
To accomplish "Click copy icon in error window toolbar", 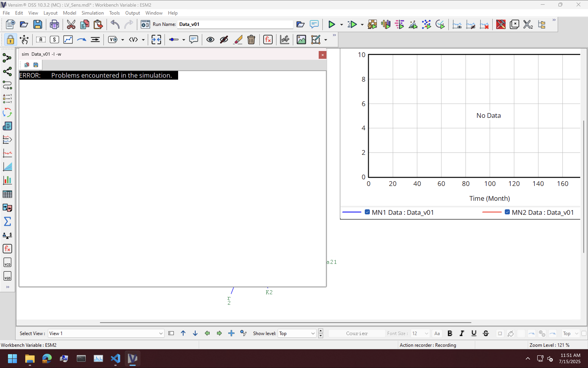I will pos(27,65).
